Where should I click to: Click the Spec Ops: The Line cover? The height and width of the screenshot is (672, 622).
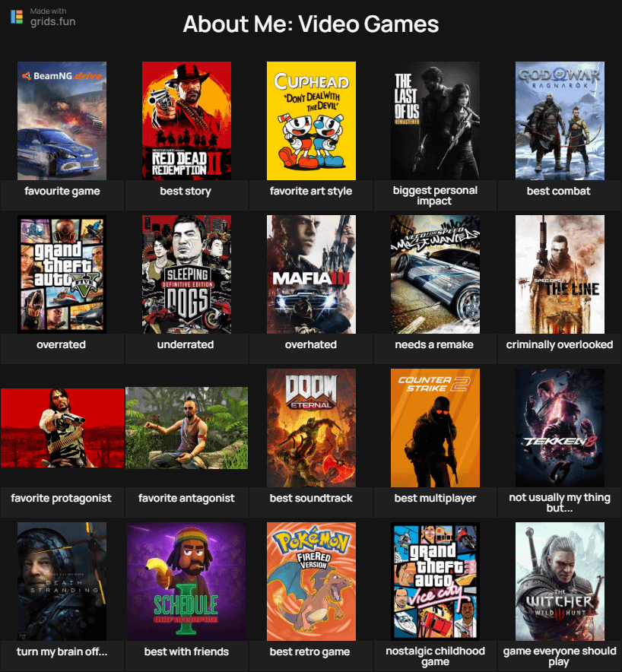[560, 274]
